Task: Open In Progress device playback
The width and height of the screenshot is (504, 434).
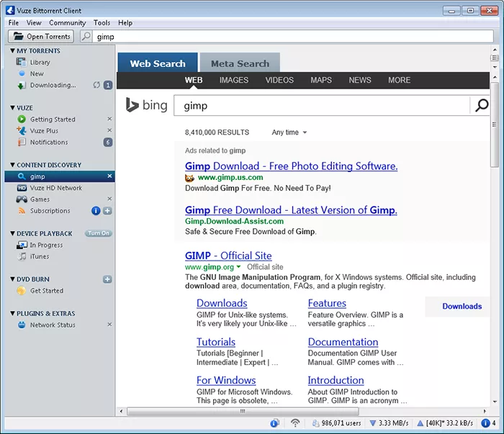Action: [x=46, y=245]
